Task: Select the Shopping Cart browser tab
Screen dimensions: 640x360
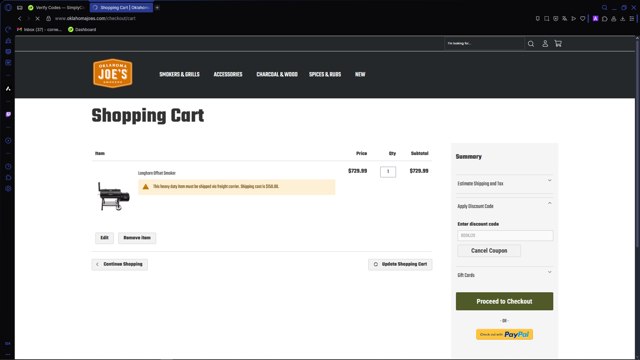Action: coord(121,7)
